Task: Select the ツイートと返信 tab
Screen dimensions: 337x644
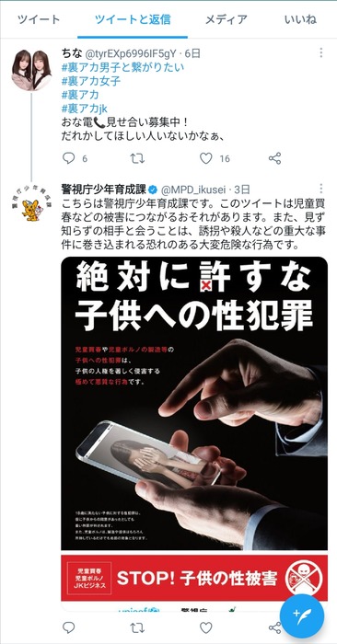Action: coord(133,19)
